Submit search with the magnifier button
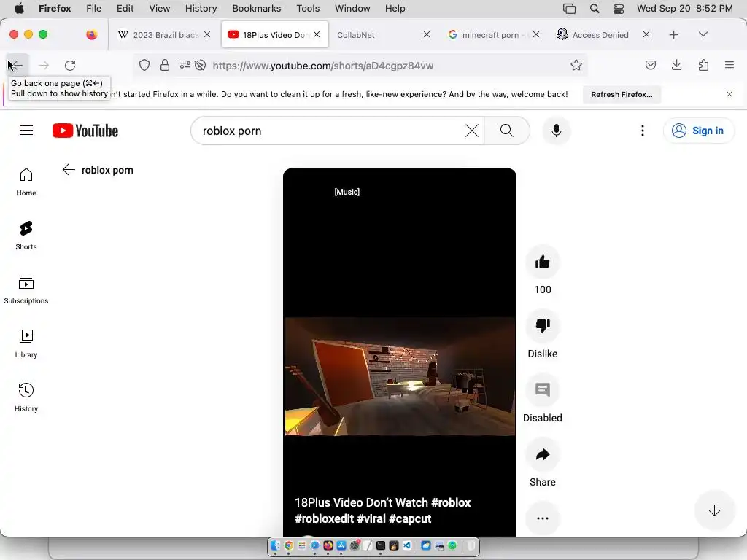Viewport: 747px width, 560px height. click(x=507, y=131)
